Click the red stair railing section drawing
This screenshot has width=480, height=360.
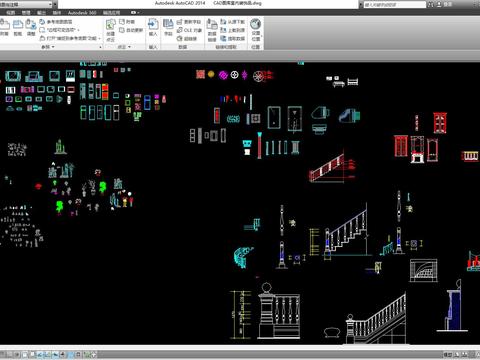point(332,167)
